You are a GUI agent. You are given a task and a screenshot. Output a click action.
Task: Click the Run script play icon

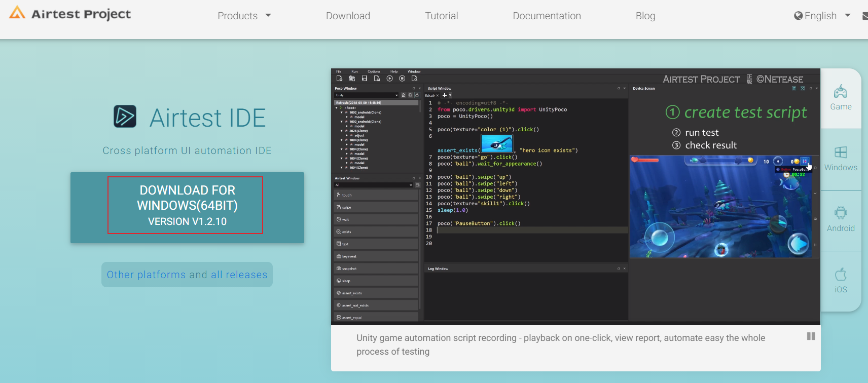pos(389,79)
